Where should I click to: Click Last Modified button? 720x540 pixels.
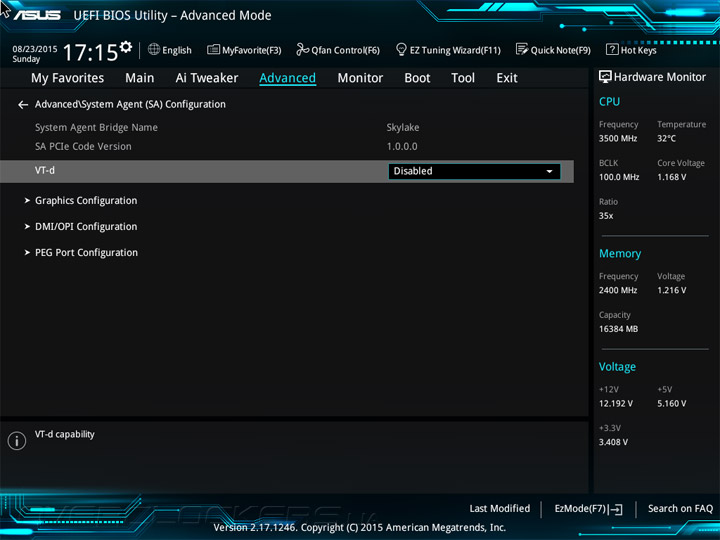[500, 509]
